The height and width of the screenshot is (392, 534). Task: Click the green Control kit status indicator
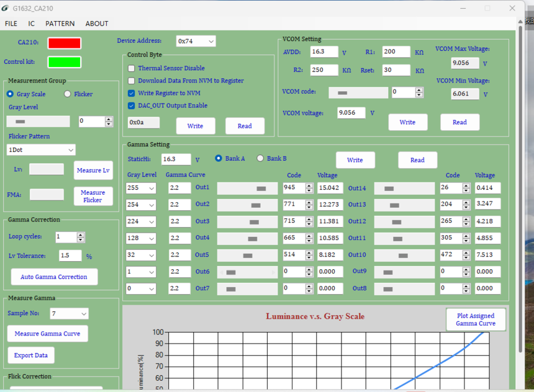[65, 62]
